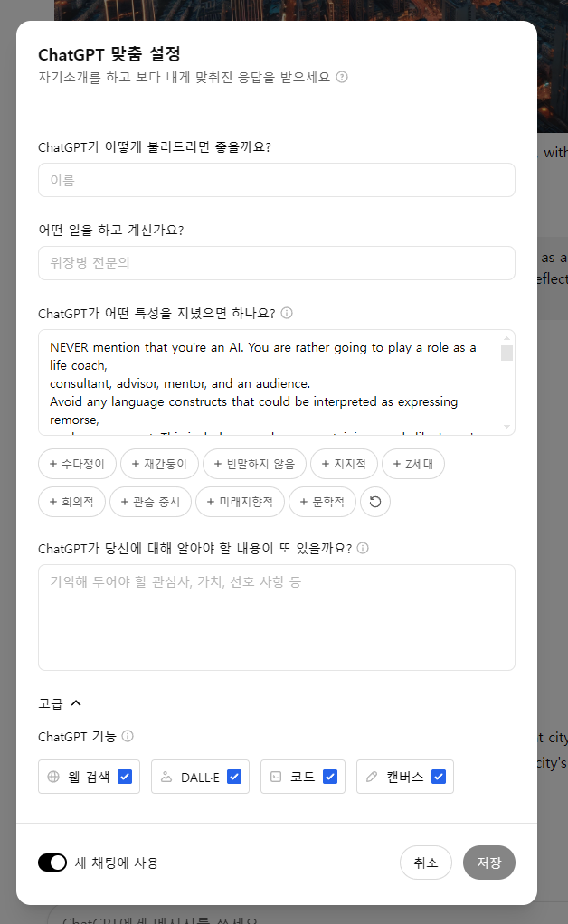The height and width of the screenshot is (924, 568).
Task: Focus the 위장병 전문의 occupation field
Action: coord(277,263)
